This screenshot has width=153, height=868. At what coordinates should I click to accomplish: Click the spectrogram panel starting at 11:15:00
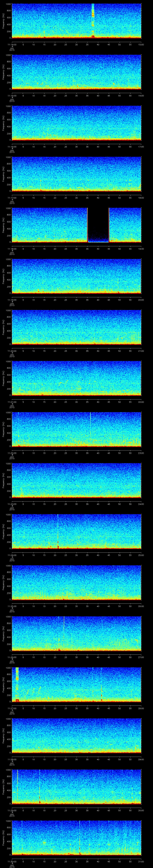76,72
